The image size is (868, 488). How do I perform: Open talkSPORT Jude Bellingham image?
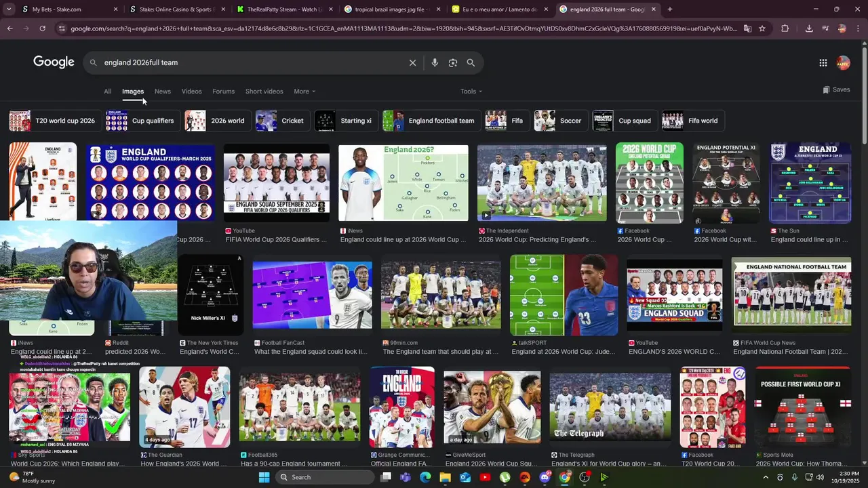pyautogui.click(x=564, y=296)
